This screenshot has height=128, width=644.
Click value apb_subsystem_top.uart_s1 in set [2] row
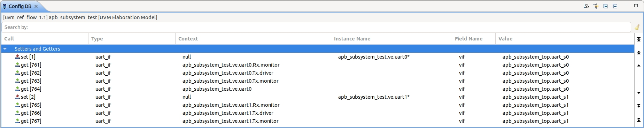(536, 97)
